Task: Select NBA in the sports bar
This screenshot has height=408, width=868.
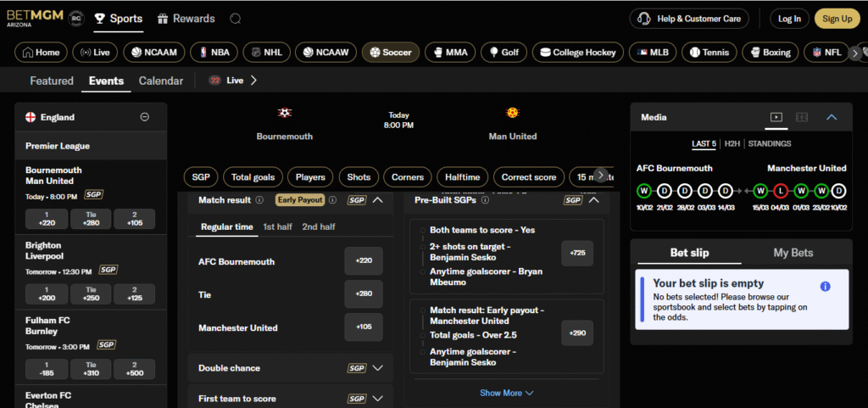Action: pos(214,53)
